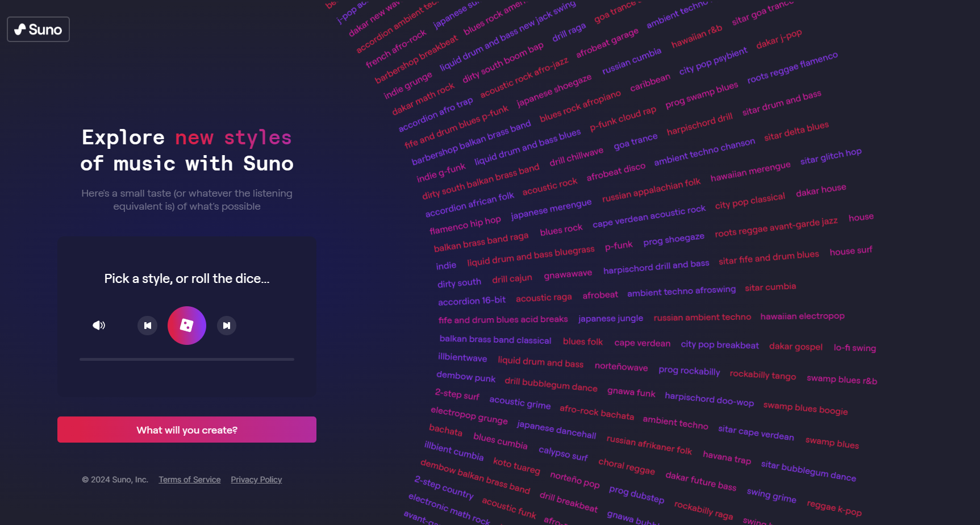Select the 'dirty south' style
This screenshot has width=980, height=525.
pyautogui.click(x=459, y=283)
